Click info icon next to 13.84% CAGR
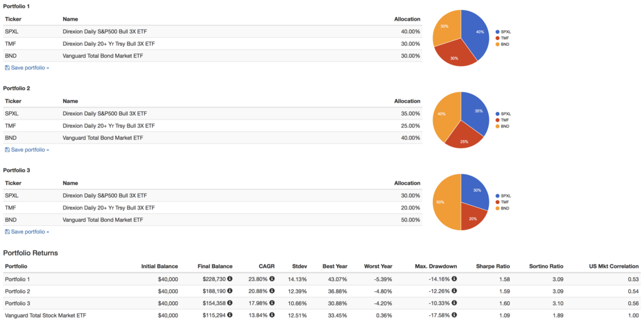 [x=272, y=315]
